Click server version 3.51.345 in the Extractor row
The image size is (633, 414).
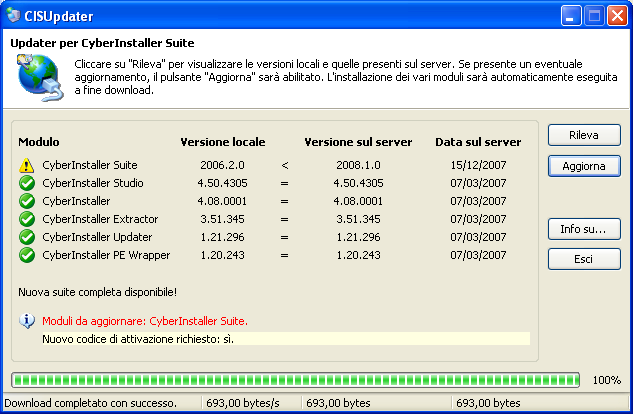[x=358, y=219]
